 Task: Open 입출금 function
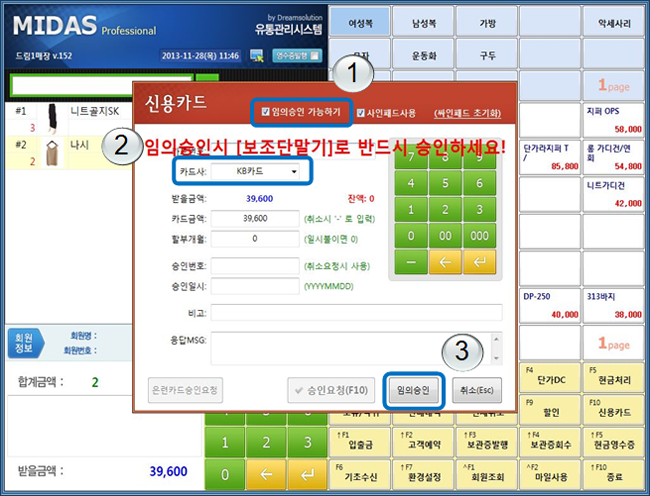pos(360,443)
